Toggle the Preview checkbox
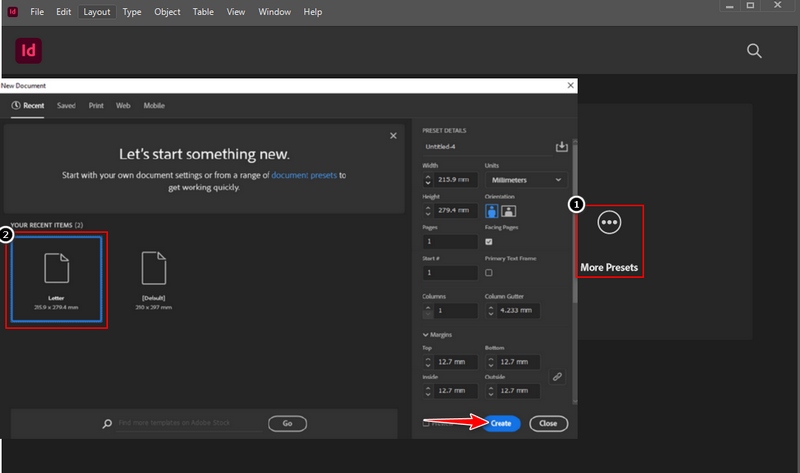This screenshot has height=473, width=800. (x=426, y=424)
